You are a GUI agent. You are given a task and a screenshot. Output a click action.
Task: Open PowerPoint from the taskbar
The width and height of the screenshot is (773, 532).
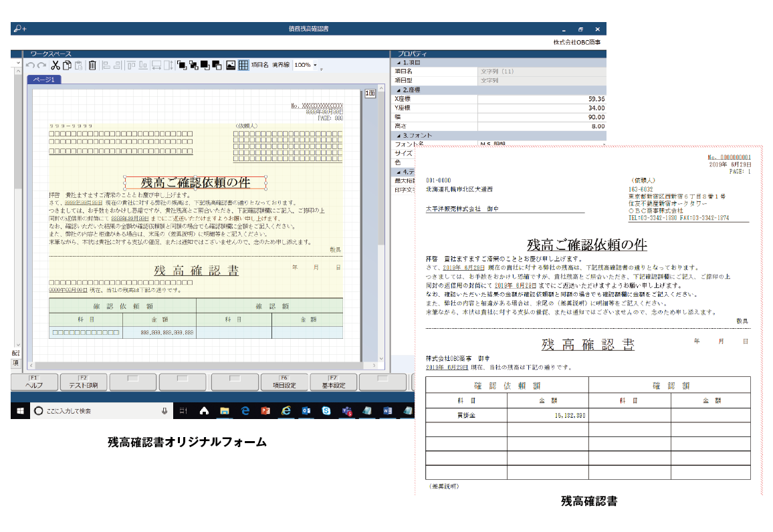pos(265,410)
